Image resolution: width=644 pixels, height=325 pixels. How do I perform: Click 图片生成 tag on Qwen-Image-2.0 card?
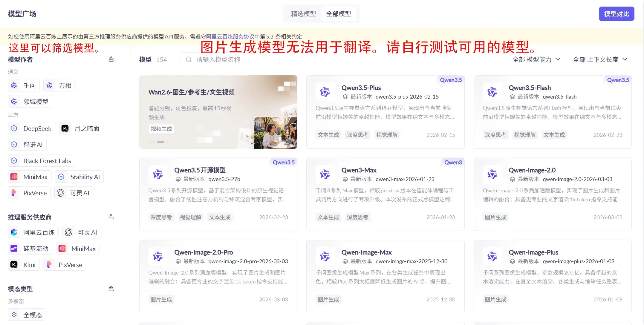[495, 217]
